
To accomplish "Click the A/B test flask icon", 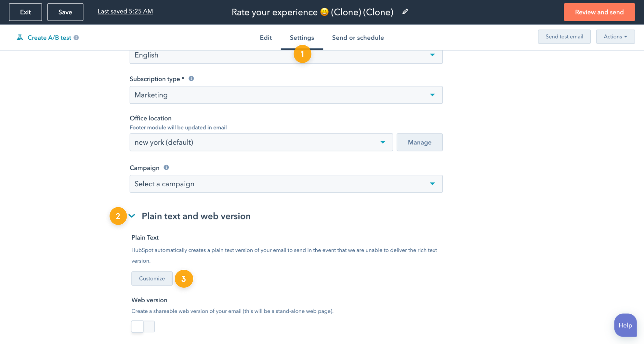I will pyautogui.click(x=20, y=38).
